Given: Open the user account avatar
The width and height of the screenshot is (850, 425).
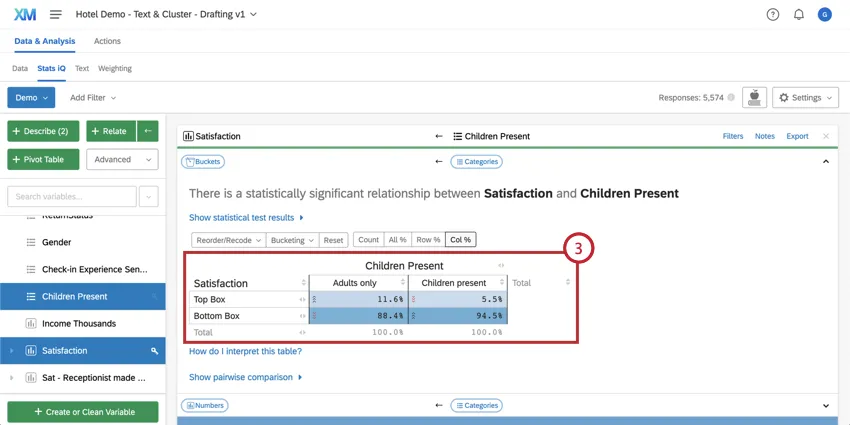Looking at the screenshot, I should 824,15.
